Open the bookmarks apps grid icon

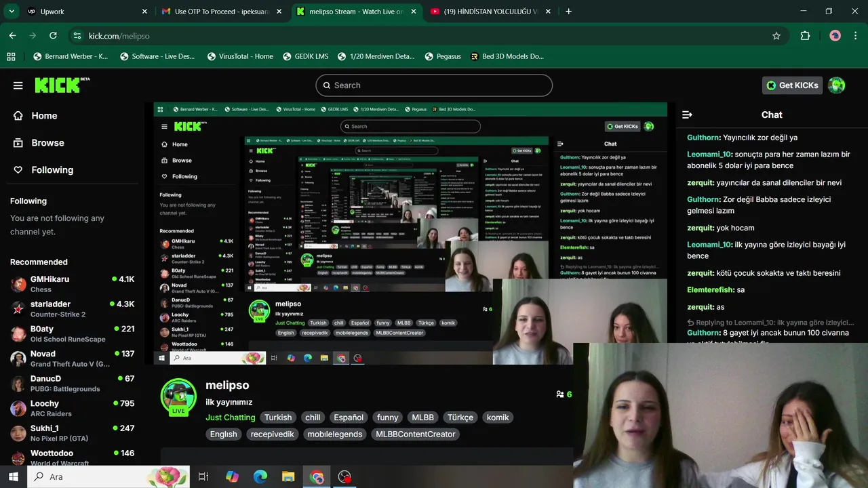(x=11, y=56)
